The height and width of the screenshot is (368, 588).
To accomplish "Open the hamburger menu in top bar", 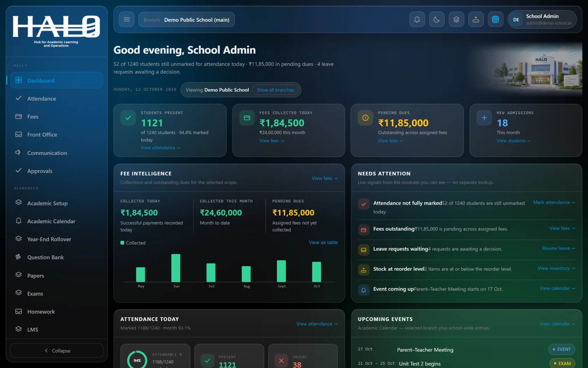I will pyautogui.click(x=127, y=20).
